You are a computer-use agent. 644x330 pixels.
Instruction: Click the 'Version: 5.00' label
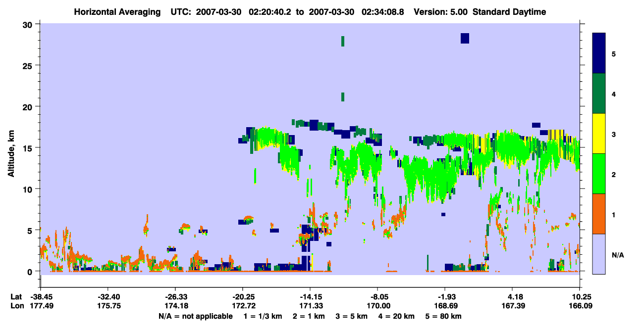click(x=441, y=12)
